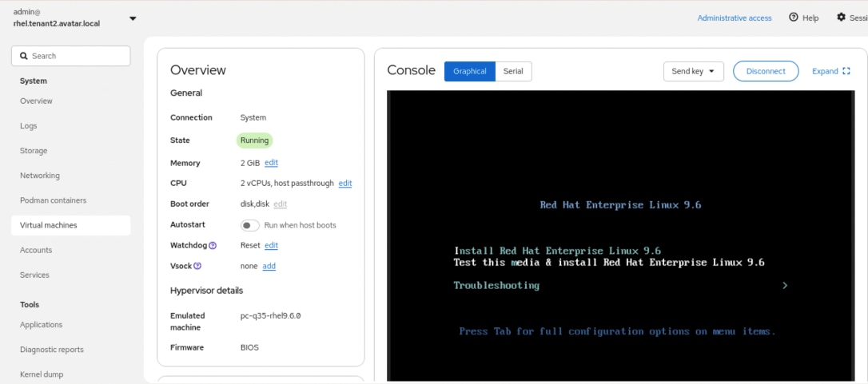The image size is (868, 384).
Task: Open Diagnostic reports page
Action: [x=51, y=350]
